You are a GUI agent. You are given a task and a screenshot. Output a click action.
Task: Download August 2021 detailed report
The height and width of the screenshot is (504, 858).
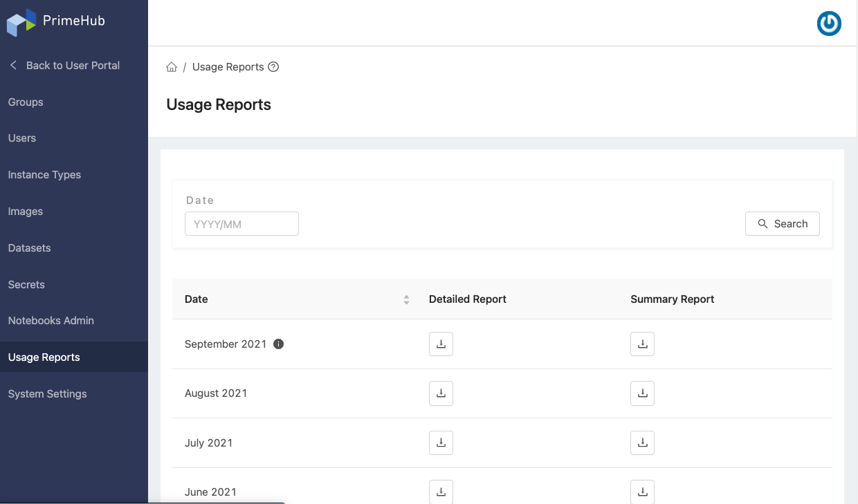(x=441, y=393)
